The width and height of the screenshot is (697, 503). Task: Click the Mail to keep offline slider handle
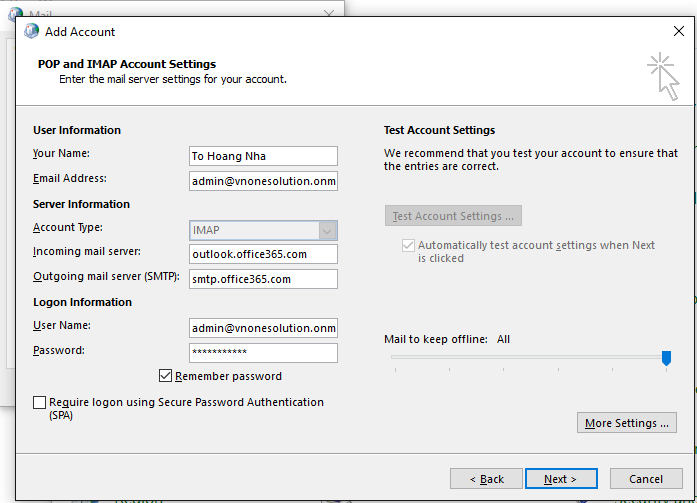point(666,358)
